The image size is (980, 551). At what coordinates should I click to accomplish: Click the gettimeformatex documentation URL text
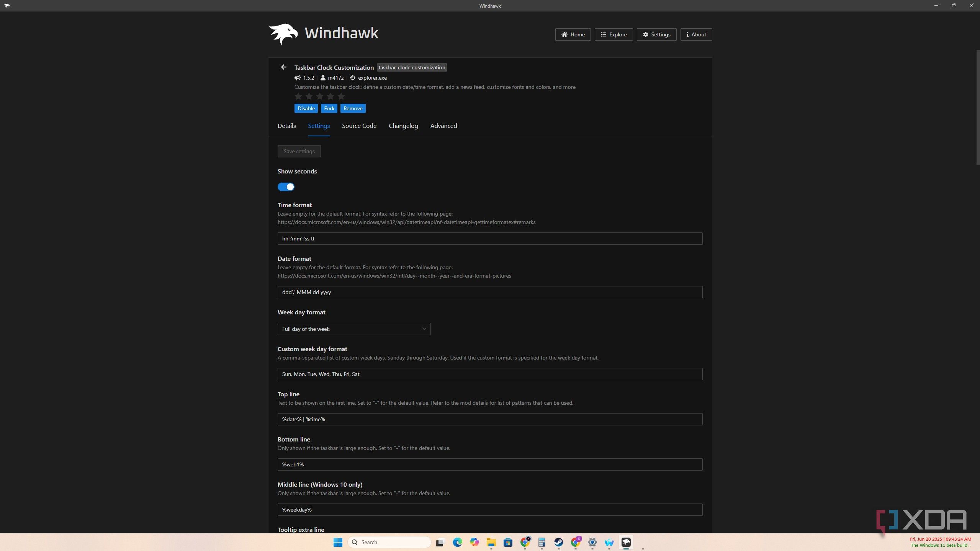[x=406, y=222]
